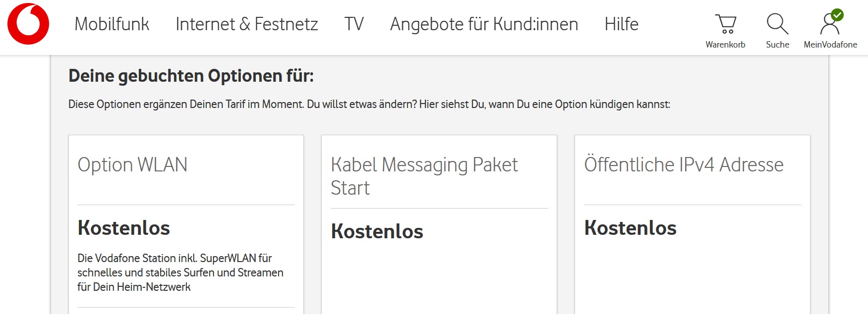Click the Suche label
This screenshot has width=868, height=321.
click(777, 45)
